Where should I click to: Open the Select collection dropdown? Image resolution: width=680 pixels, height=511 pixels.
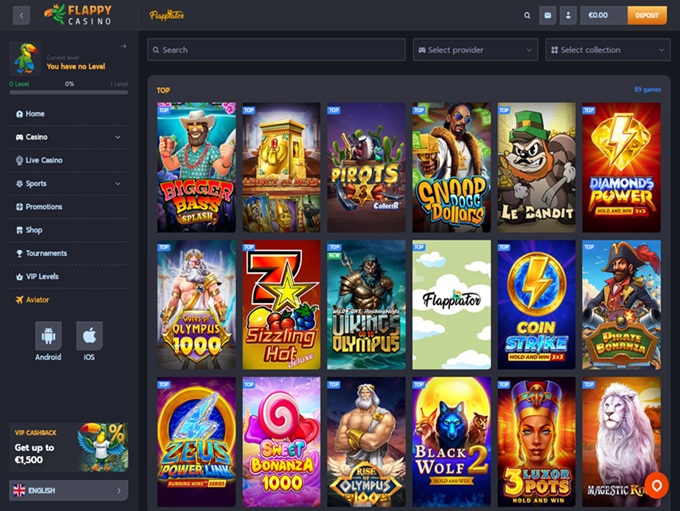(x=607, y=50)
